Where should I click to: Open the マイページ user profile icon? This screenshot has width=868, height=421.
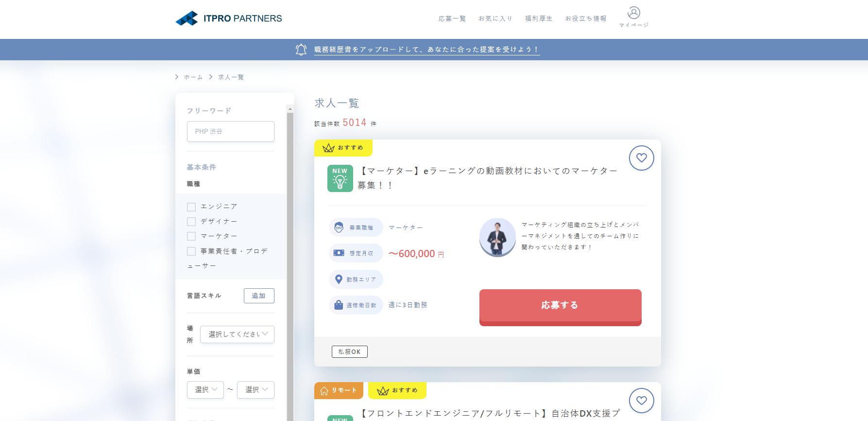[633, 17]
